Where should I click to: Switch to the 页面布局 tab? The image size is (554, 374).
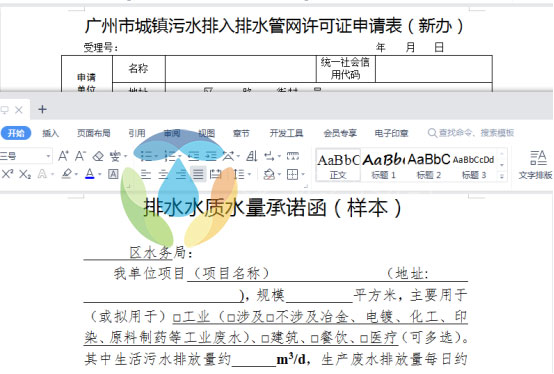click(94, 133)
